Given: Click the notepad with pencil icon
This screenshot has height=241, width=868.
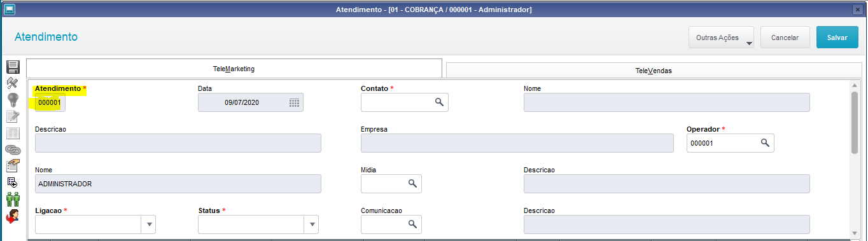Looking at the screenshot, I should click(13, 116).
